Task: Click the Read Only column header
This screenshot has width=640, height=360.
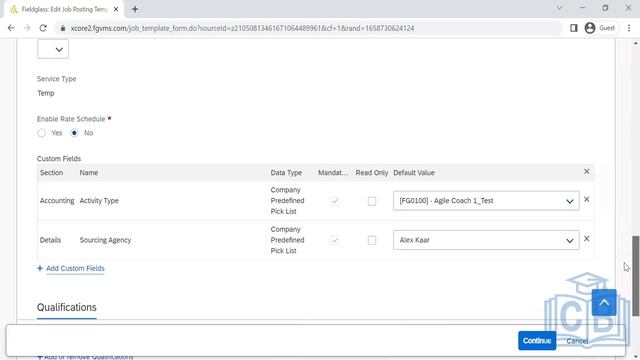Action: click(372, 173)
